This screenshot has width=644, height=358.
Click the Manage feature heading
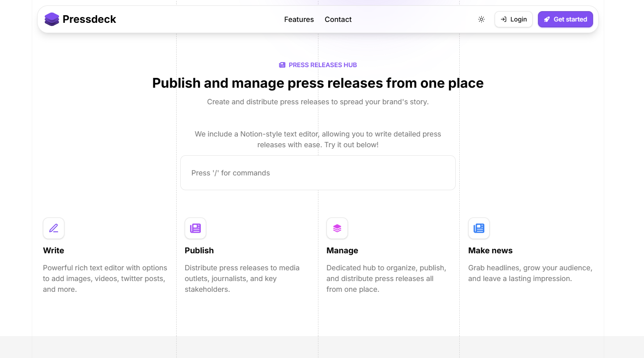[342, 251]
